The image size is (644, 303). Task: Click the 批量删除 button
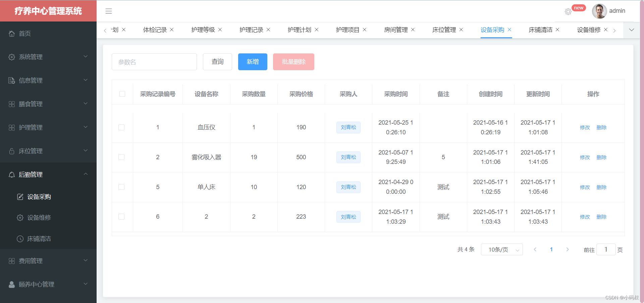click(x=293, y=62)
